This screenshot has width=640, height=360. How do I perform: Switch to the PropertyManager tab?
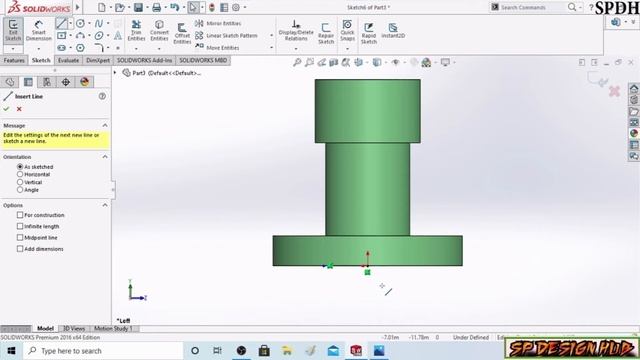tap(28, 82)
